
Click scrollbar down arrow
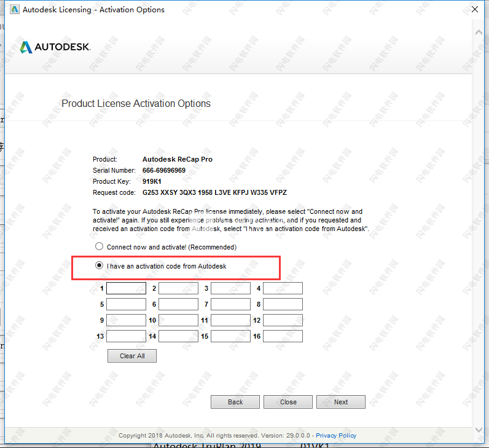pyautogui.click(x=479, y=430)
